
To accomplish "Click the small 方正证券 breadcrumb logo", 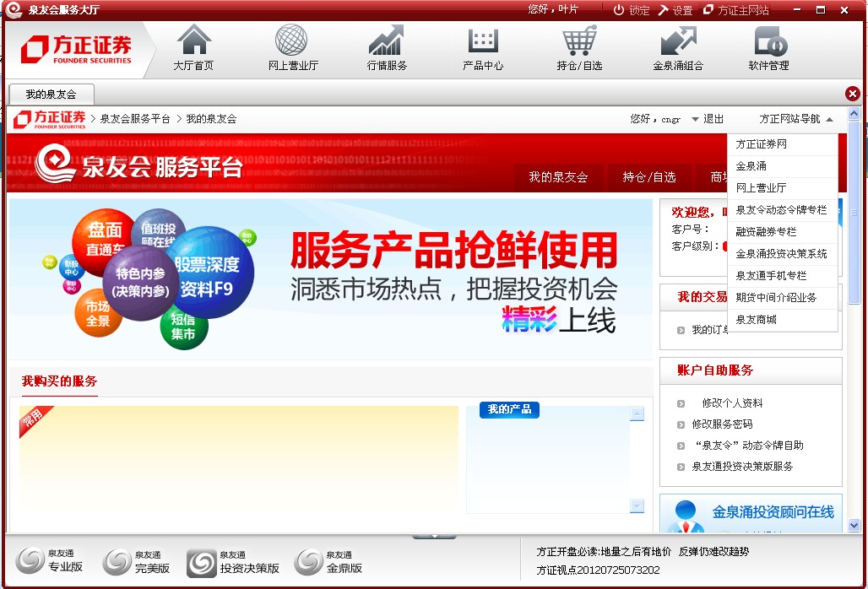I will [50, 119].
